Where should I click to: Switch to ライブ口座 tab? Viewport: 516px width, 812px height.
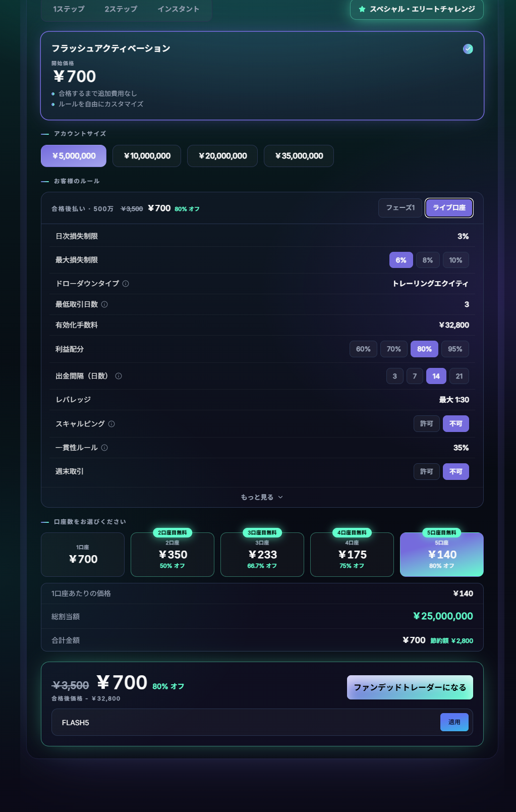coord(449,208)
